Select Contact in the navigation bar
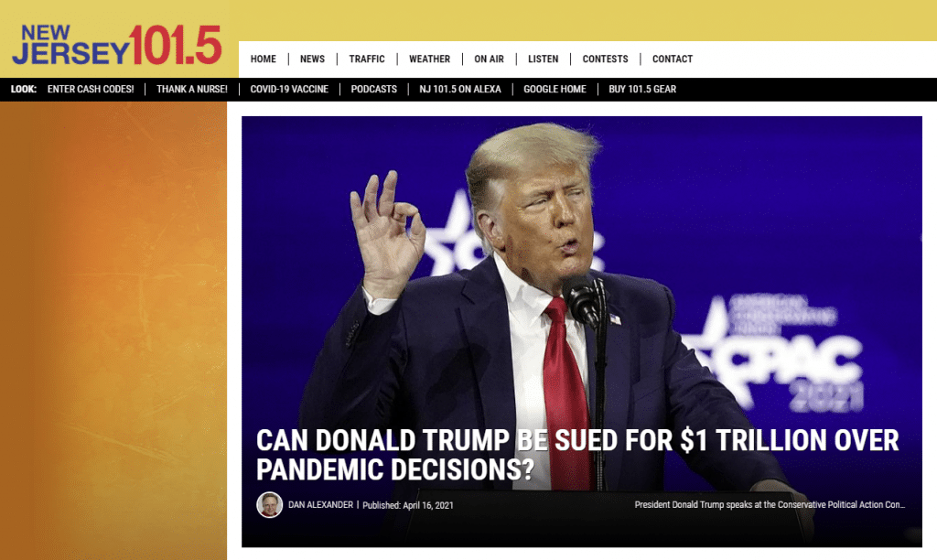This screenshot has width=937, height=560. pos(673,59)
